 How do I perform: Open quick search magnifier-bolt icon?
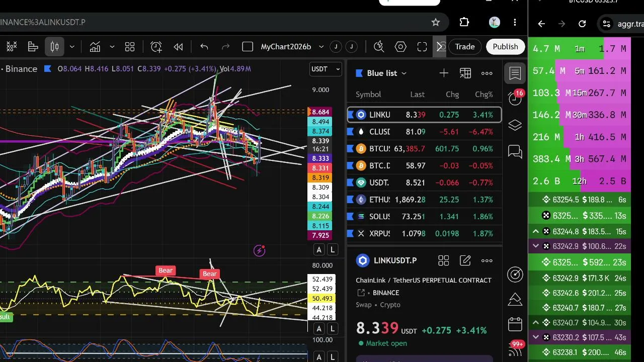point(379,47)
